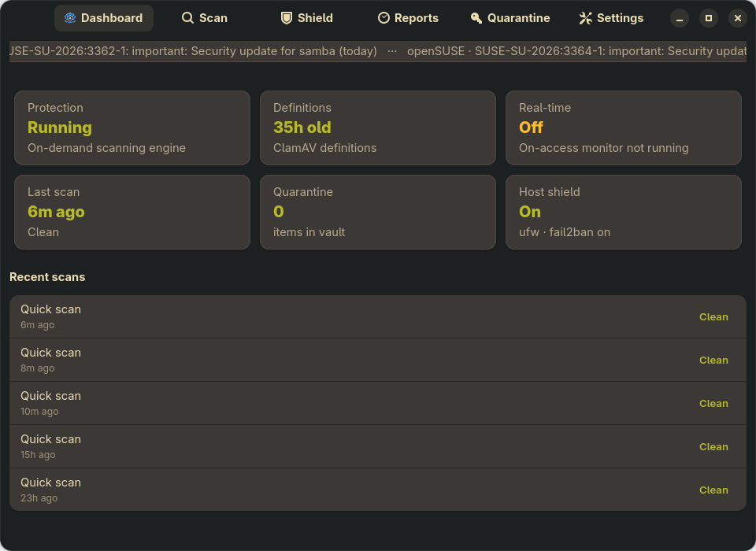Open the Reports tab
The width and height of the screenshot is (756, 551).
408,18
